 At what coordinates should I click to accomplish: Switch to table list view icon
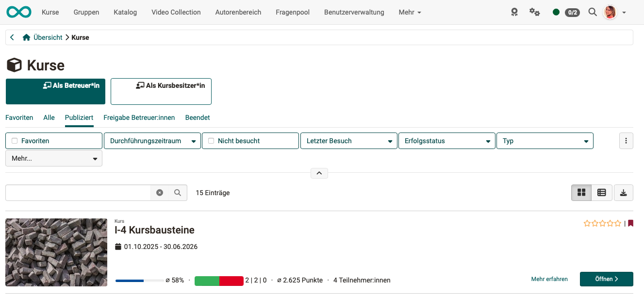601,193
